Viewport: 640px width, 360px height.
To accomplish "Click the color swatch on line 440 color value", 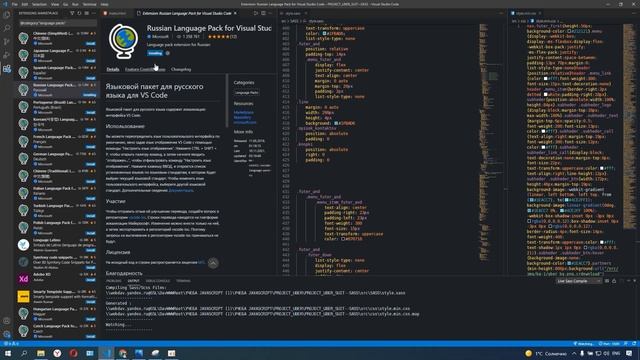I will 343,239.
